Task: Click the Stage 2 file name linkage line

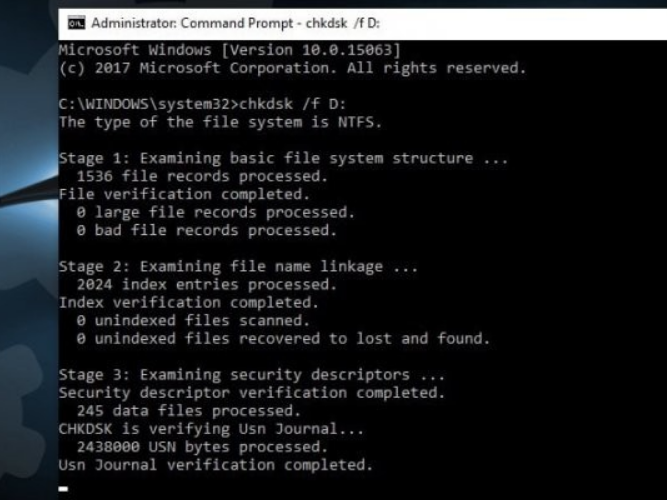Action: pos(238,267)
